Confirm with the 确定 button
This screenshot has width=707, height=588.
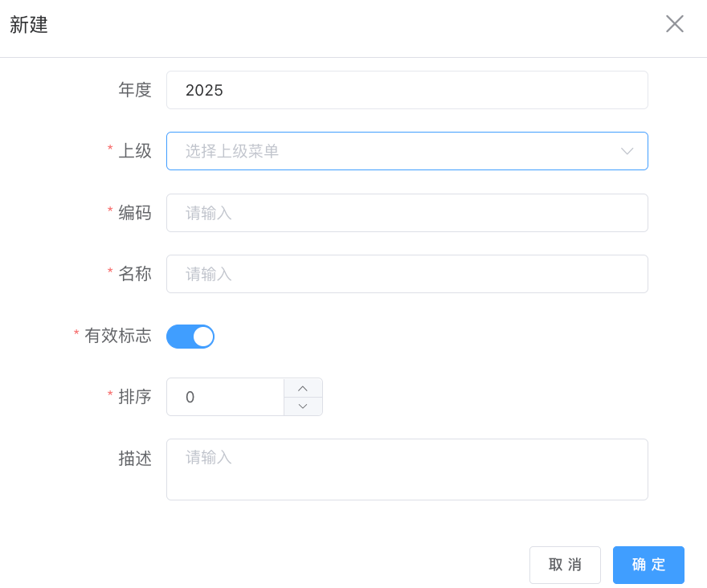pos(648,565)
